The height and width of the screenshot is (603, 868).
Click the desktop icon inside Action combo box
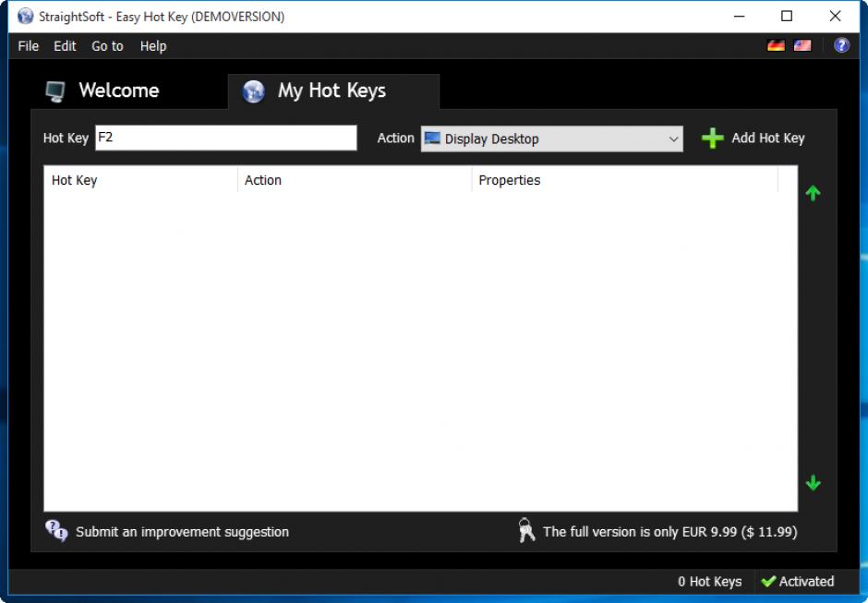point(432,138)
